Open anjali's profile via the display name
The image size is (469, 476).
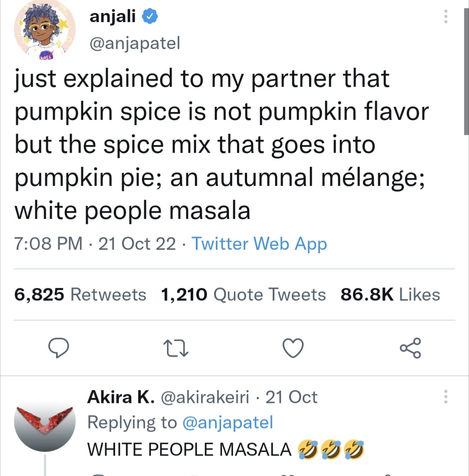tap(113, 16)
